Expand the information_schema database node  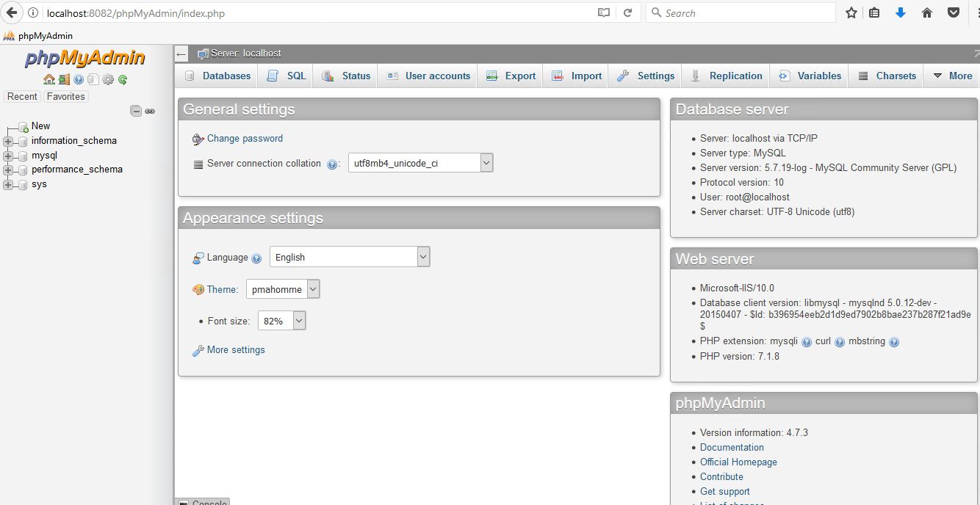tap(8, 141)
